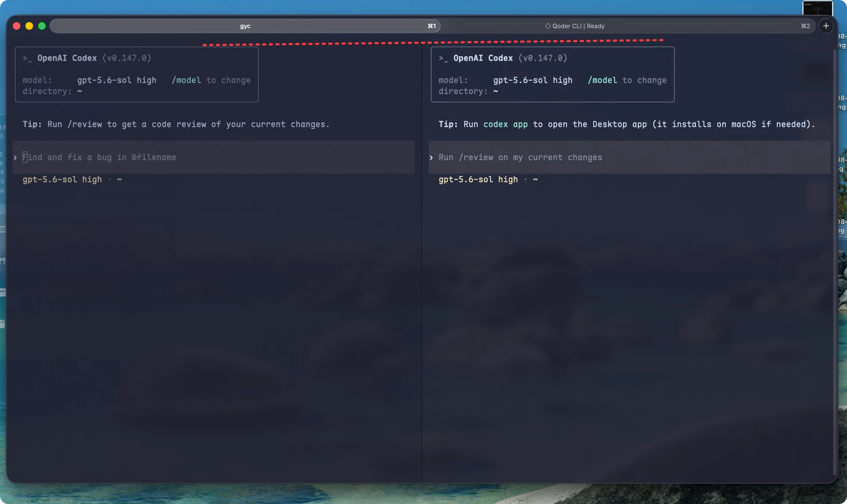Click model value 'gpt-5.6-sol high' in right header
The image size is (847, 504).
coord(533,80)
